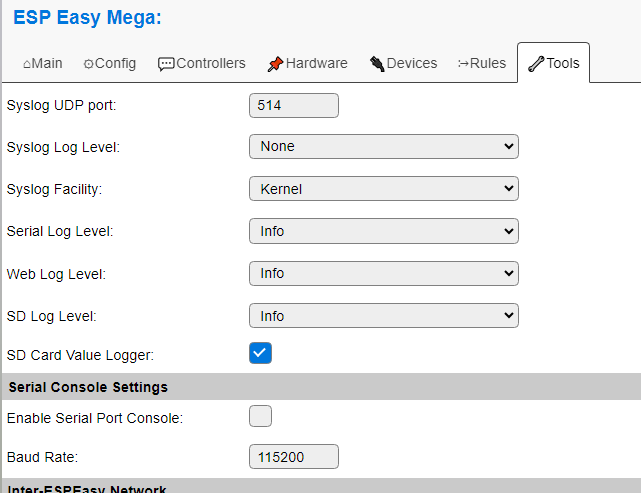This screenshot has height=493, width=641.
Task: Click the Syslog UDP port label
Action: pos(62,105)
